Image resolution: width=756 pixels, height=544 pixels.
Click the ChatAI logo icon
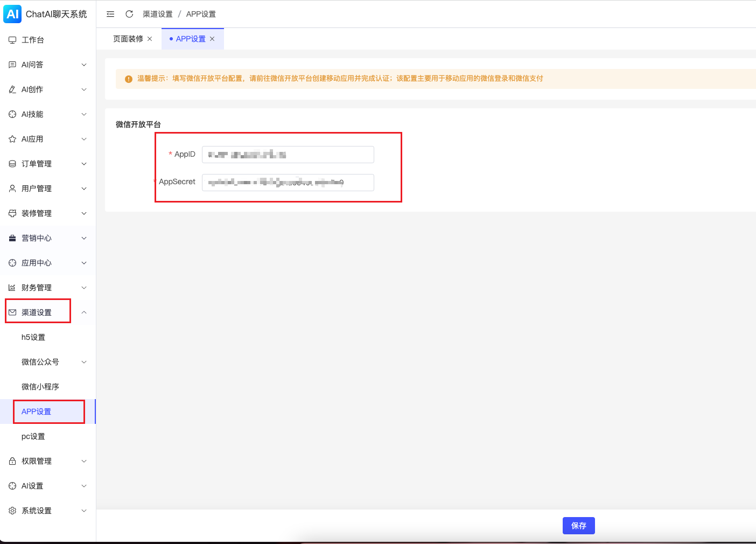coord(12,14)
